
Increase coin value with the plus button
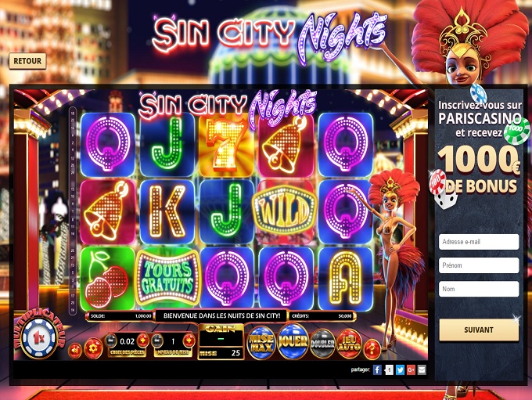point(143,340)
